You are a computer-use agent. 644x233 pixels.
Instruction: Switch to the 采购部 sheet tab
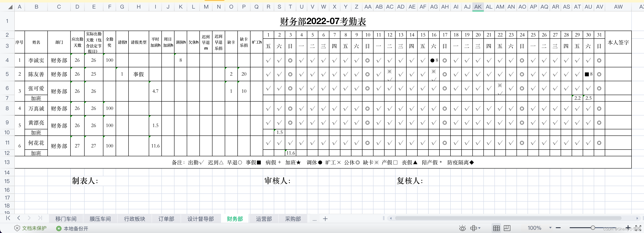293,219
